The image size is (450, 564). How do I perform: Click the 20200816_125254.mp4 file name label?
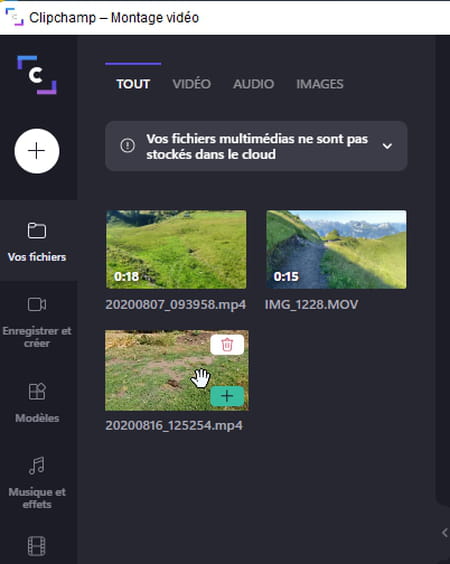[x=174, y=425]
